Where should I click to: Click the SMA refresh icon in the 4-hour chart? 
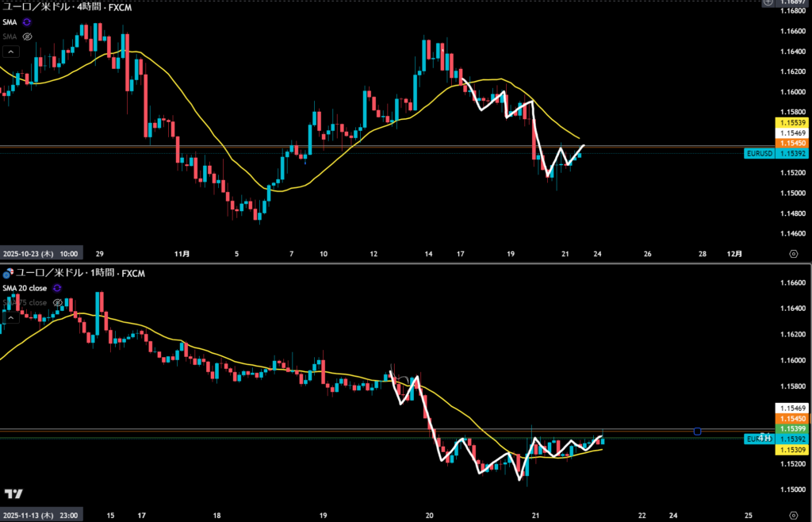click(x=27, y=22)
